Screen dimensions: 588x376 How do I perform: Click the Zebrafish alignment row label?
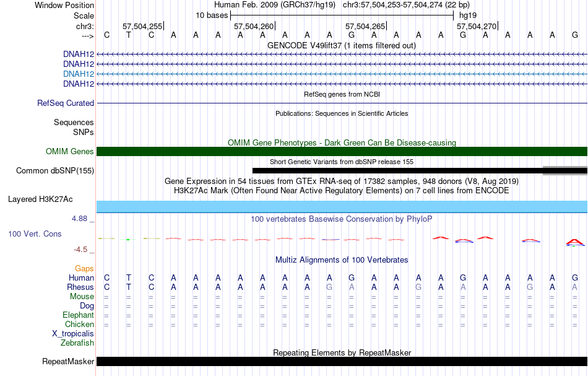[77, 343]
